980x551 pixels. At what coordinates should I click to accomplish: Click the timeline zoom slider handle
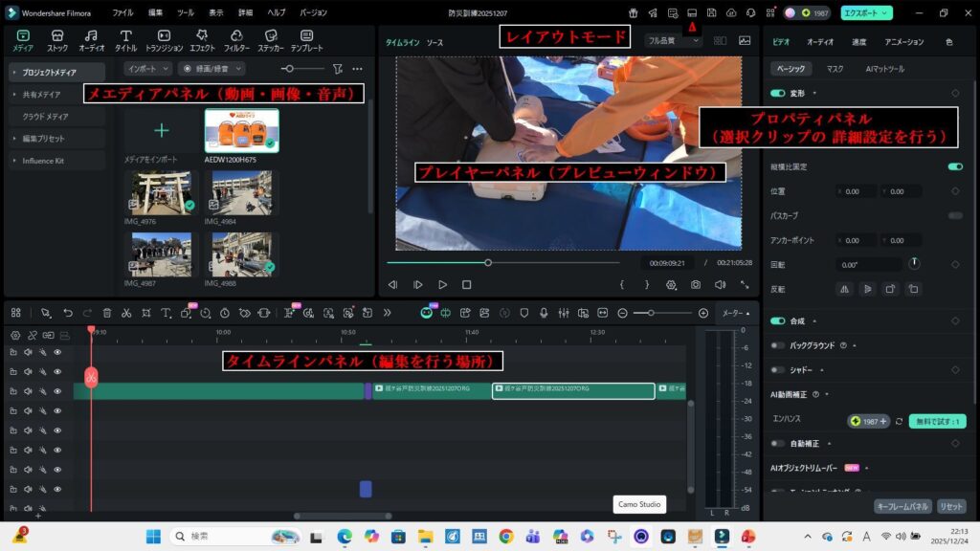click(651, 313)
